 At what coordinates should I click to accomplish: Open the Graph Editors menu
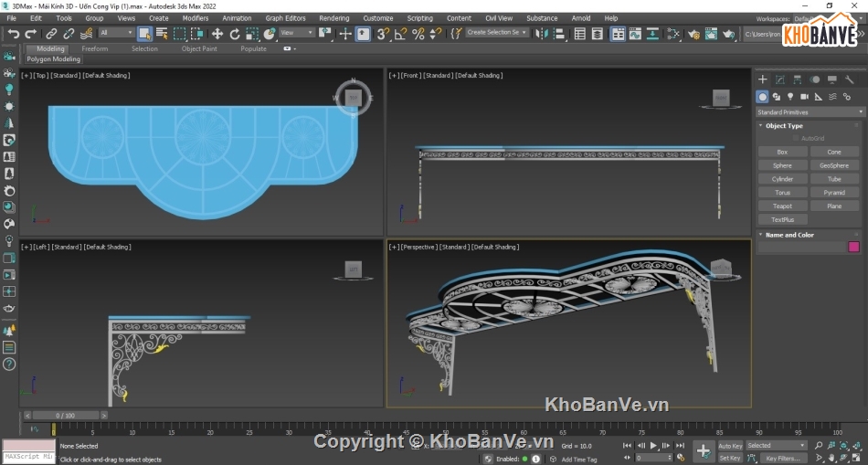coord(285,18)
